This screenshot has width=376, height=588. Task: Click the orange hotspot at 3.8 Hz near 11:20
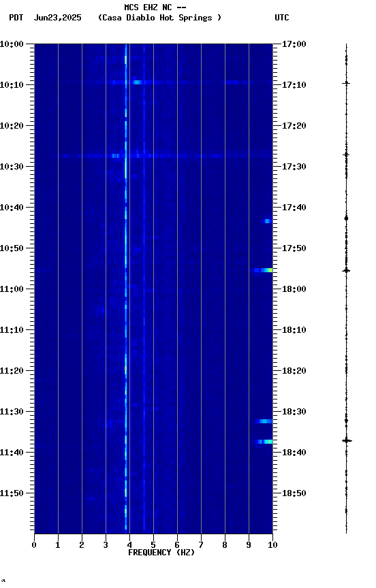click(x=126, y=370)
